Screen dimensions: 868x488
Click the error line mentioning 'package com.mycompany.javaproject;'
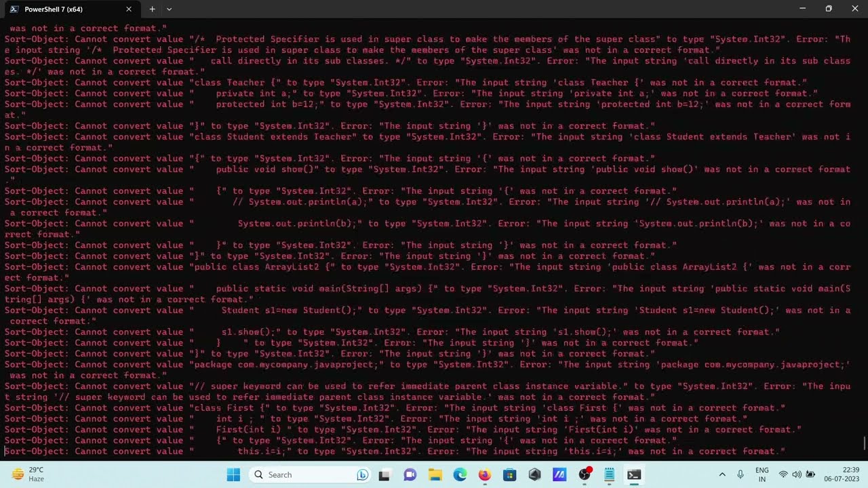click(427, 370)
